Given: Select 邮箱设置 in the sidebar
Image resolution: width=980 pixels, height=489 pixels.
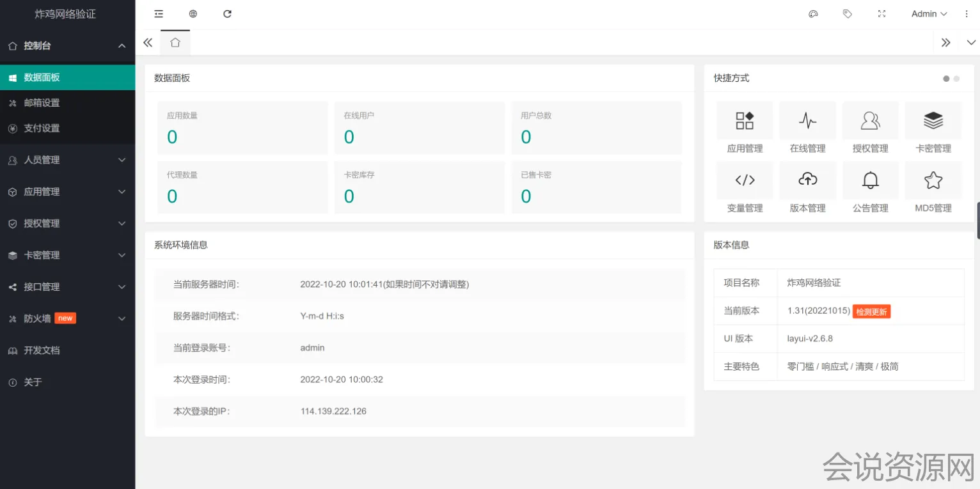Looking at the screenshot, I should [x=42, y=103].
